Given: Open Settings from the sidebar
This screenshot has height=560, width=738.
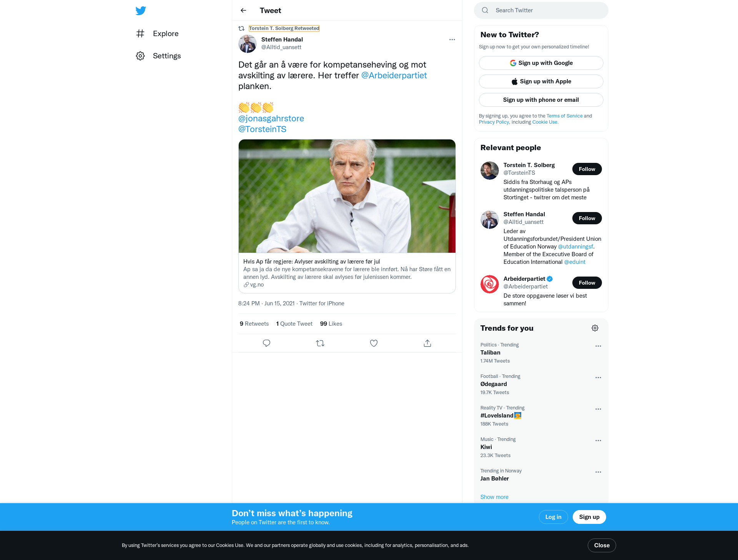Looking at the screenshot, I should [158, 56].
